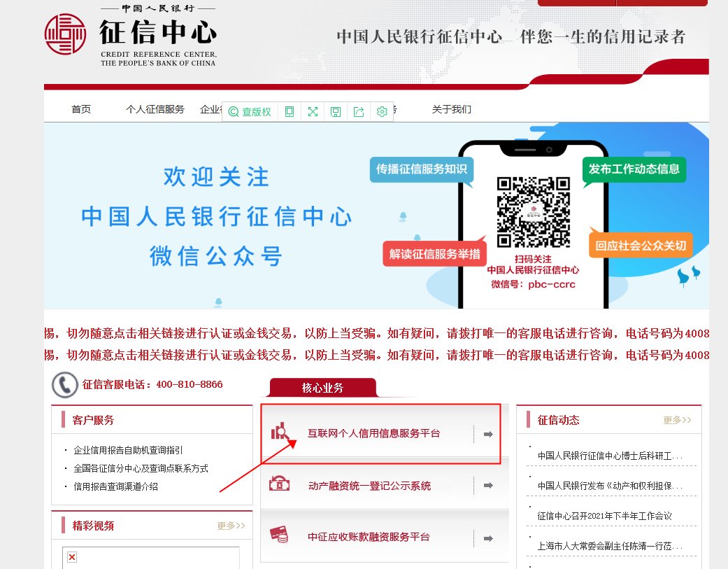Click the 核心业务 tab header

[x=321, y=387]
